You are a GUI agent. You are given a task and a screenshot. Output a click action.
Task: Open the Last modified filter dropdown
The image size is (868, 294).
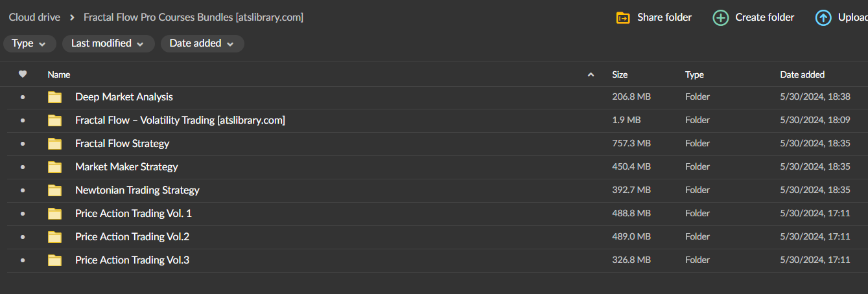click(108, 43)
